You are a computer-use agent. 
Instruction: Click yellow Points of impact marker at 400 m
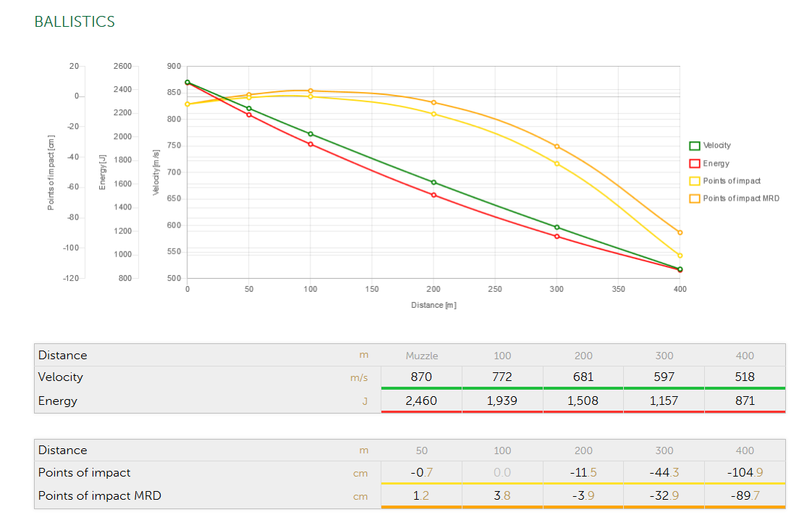tap(680, 256)
